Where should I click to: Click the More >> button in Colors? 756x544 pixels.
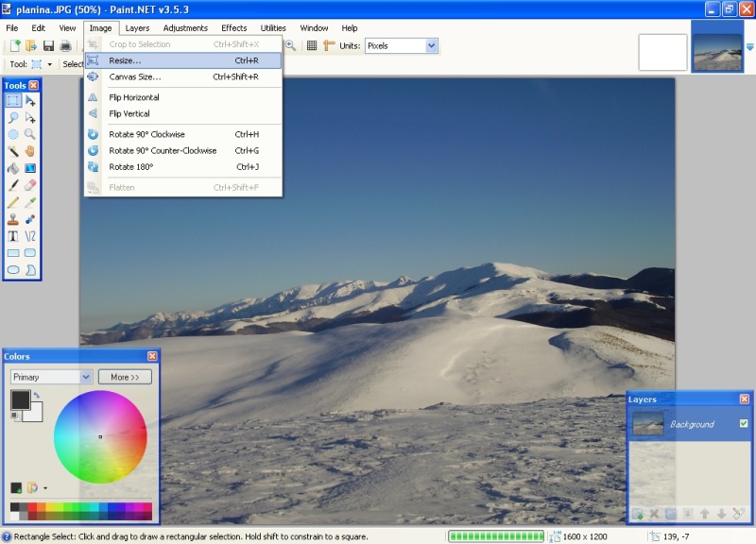click(125, 377)
